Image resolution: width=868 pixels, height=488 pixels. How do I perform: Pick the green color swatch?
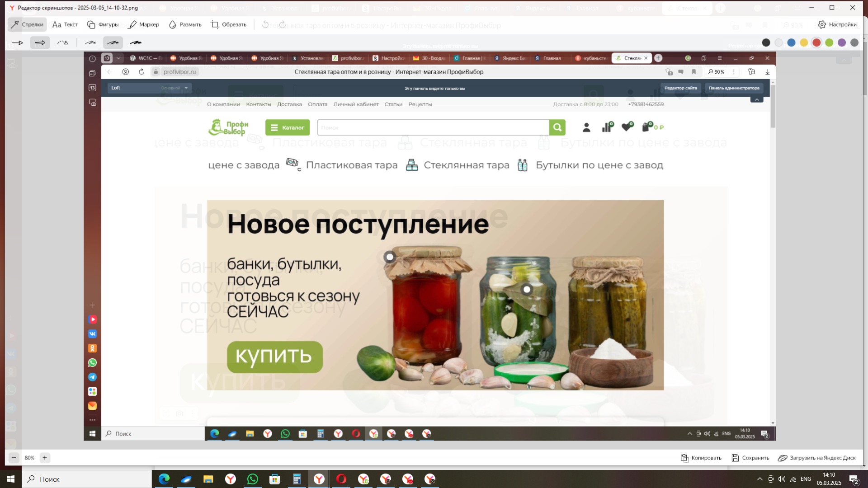(x=829, y=42)
